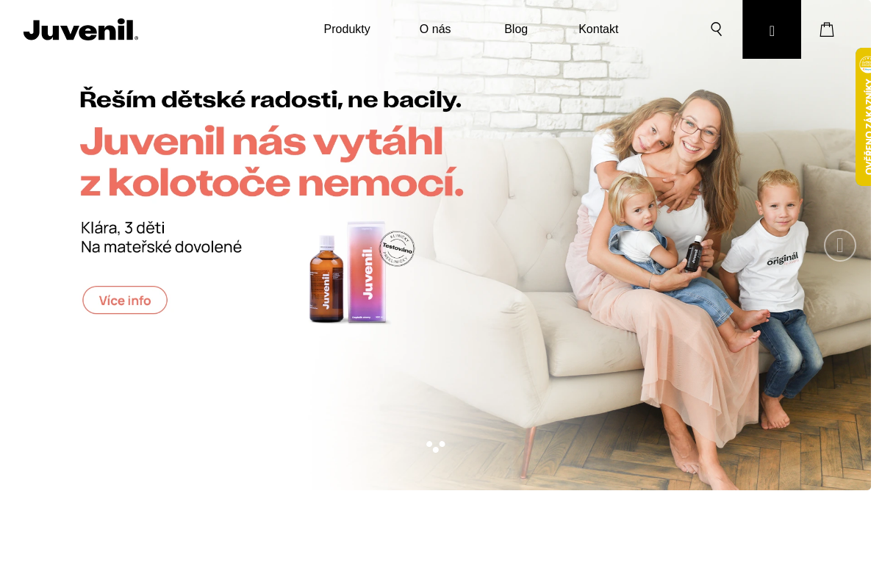882x588 pixels.
Task: Click the Více info button
Action: point(125,300)
